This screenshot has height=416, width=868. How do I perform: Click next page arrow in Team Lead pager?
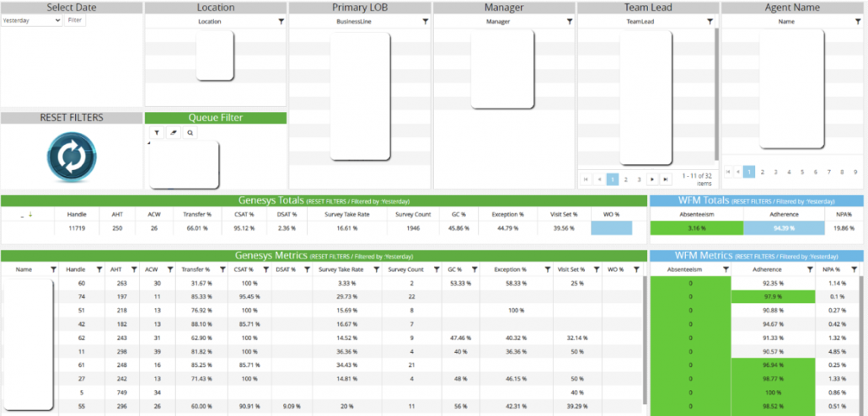tap(652, 179)
